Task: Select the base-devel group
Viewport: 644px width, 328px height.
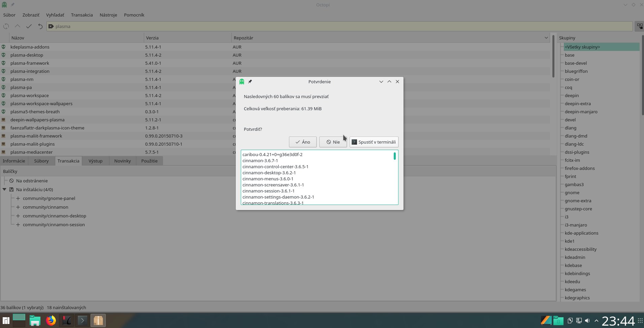Action: [x=576, y=63]
